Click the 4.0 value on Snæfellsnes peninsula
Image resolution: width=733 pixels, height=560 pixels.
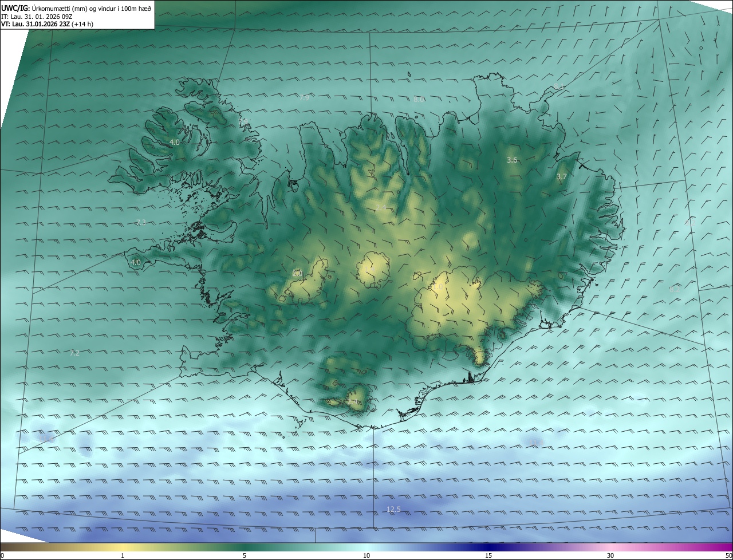pos(136,262)
